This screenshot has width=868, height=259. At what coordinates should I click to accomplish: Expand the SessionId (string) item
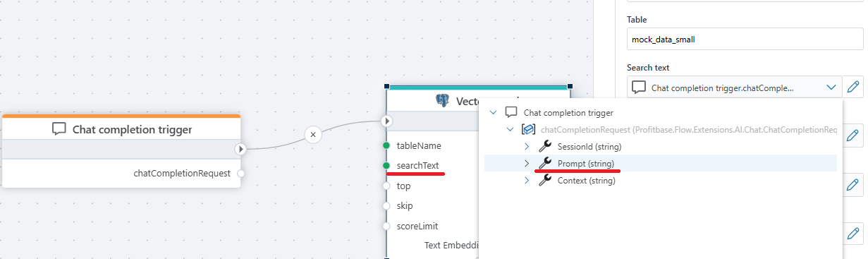526,146
